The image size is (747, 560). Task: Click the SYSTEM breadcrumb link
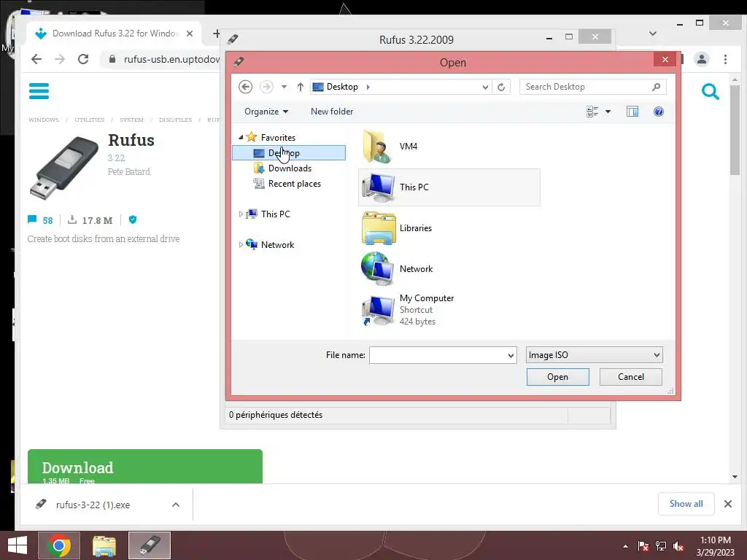[x=131, y=120]
